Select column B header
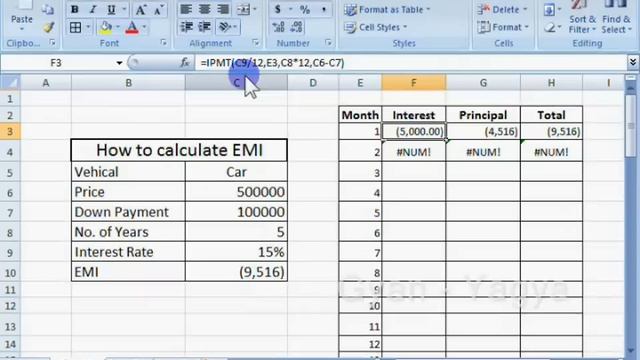 [128, 83]
